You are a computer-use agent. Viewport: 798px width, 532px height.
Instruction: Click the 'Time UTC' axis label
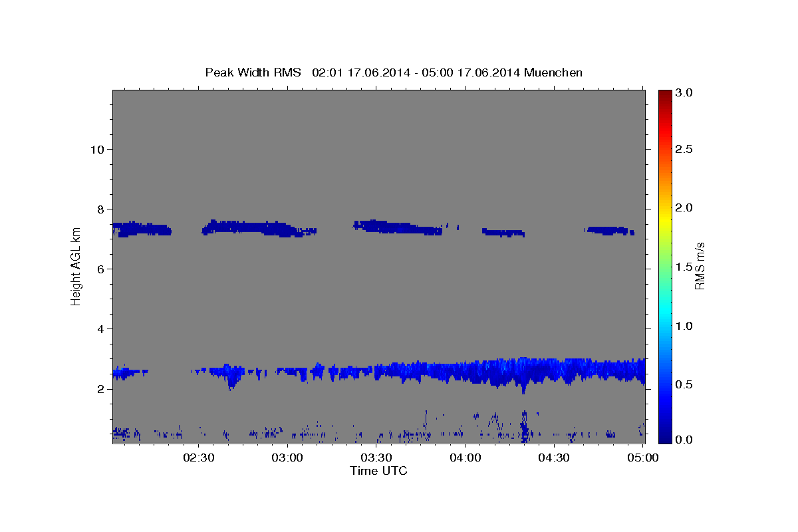[x=378, y=471]
